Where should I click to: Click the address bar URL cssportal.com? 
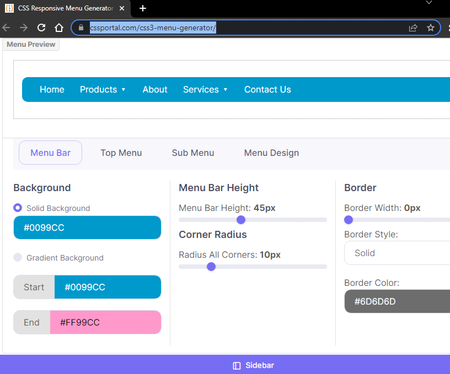(x=153, y=28)
